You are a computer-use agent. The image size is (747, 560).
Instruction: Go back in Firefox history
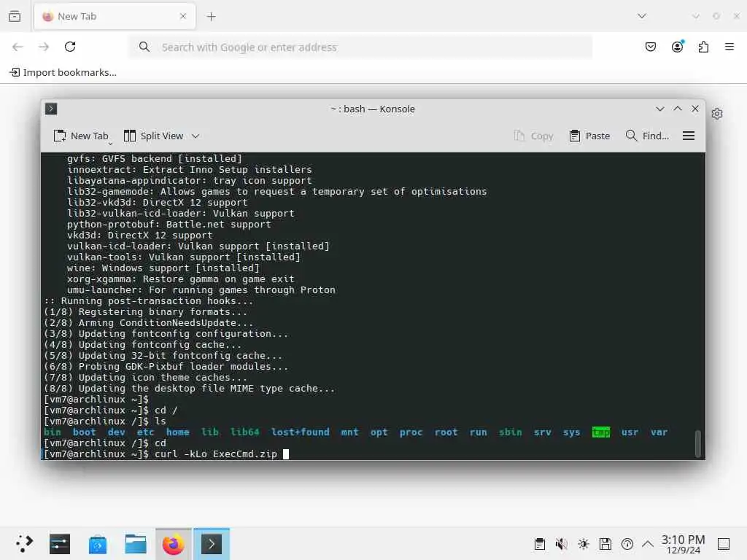point(18,47)
